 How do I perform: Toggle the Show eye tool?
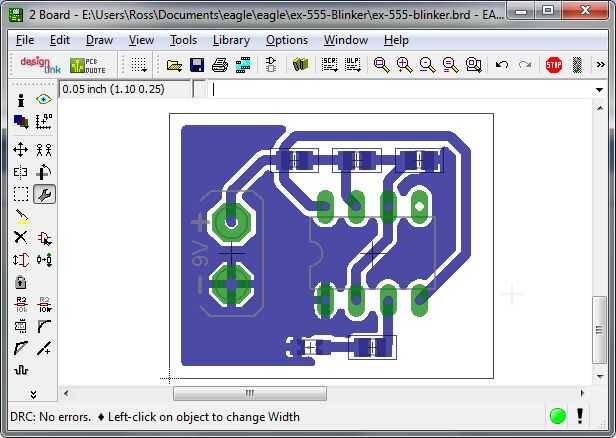pos(44,99)
